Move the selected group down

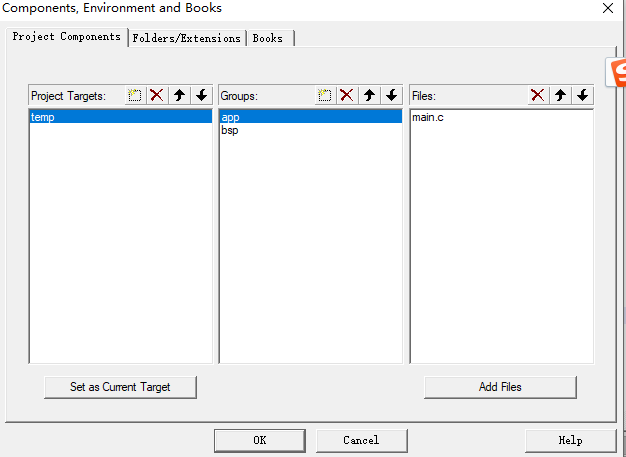click(392, 95)
